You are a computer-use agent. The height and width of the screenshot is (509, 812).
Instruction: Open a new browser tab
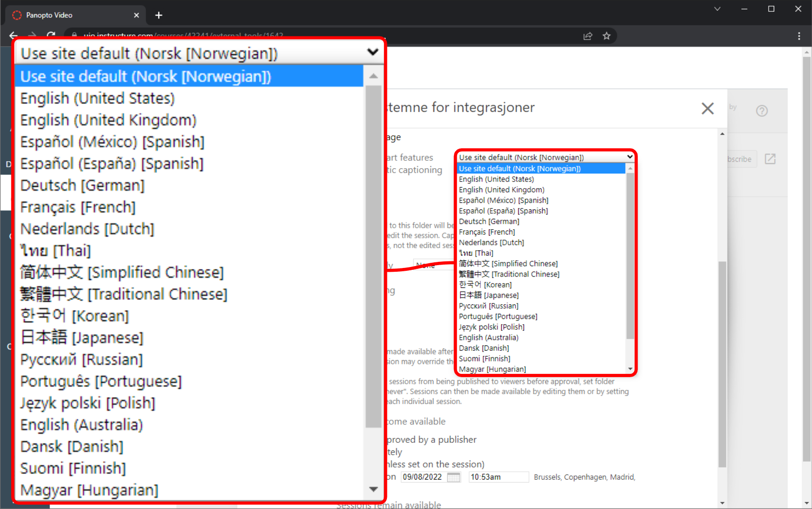coord(159,15)
